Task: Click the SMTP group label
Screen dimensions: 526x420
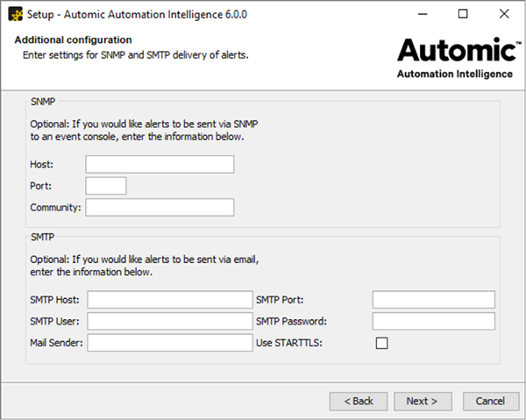Action: [x=42, y=237]
